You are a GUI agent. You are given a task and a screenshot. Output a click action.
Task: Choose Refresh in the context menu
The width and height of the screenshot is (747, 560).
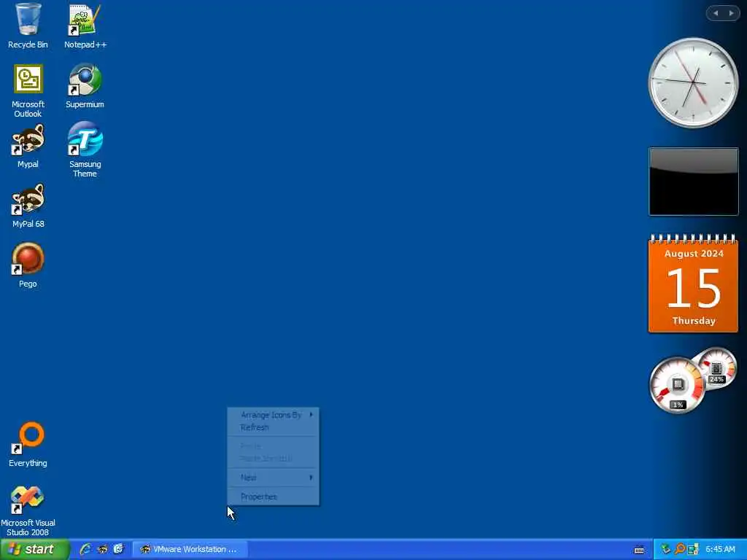pyautogui.click(x=274, y=427)
